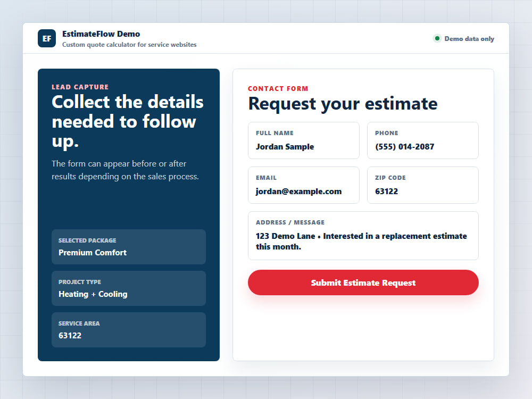The height and width of the screenshot is (399, 532).
Task: Click the jordan@example.com email value
Action: tap(298, 192)
